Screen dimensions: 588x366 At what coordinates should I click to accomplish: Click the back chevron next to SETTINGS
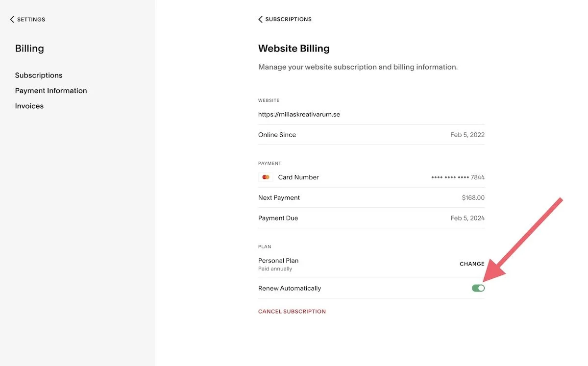click(12, 19)
